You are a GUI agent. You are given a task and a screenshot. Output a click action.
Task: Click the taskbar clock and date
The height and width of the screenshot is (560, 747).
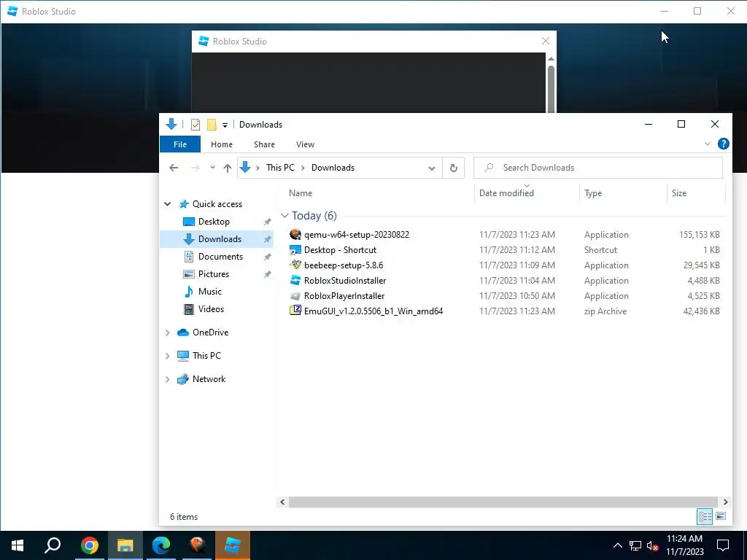point(684,545)
